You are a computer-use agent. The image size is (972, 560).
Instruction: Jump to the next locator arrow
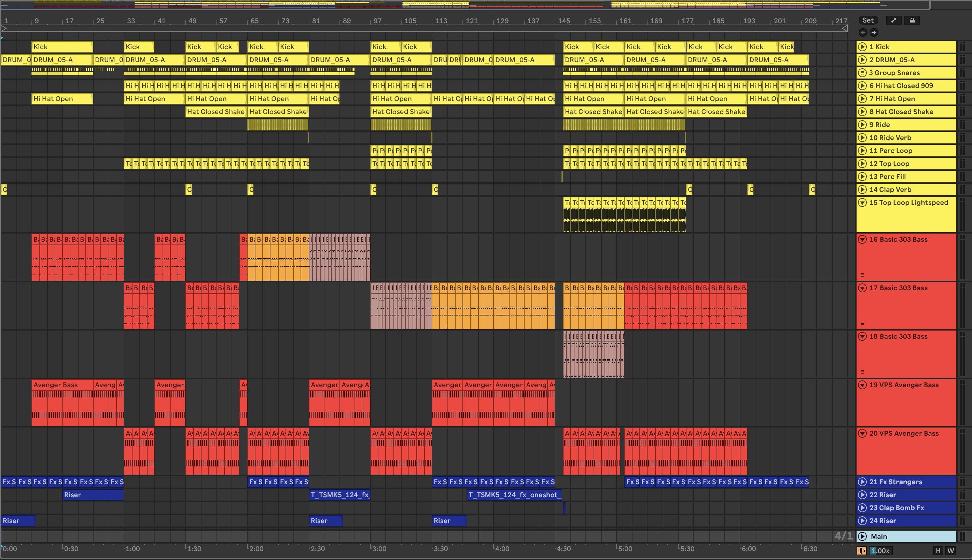click(x=874, y=33)
